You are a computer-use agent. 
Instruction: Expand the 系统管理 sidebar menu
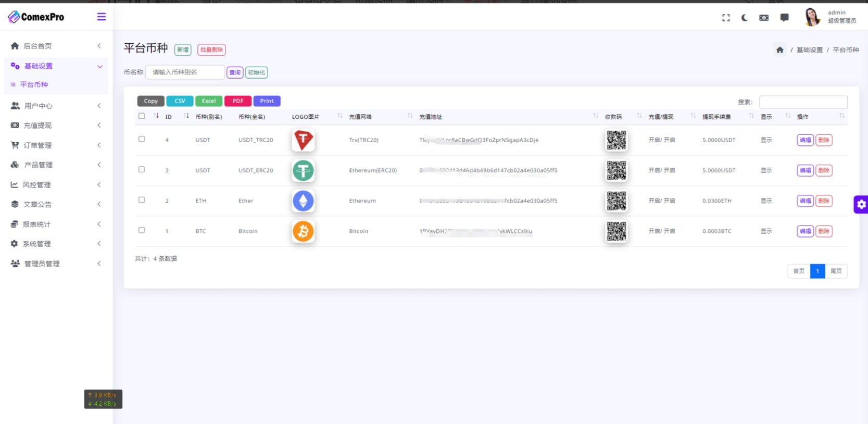click(56, 244)
